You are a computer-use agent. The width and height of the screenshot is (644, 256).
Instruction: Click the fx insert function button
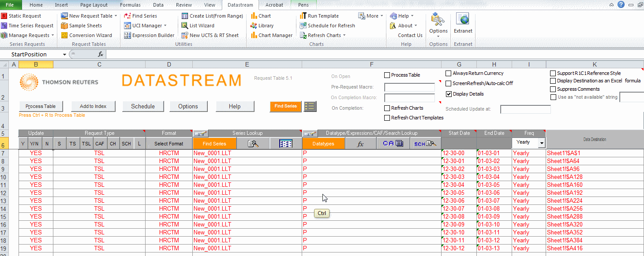pos(101,54)
